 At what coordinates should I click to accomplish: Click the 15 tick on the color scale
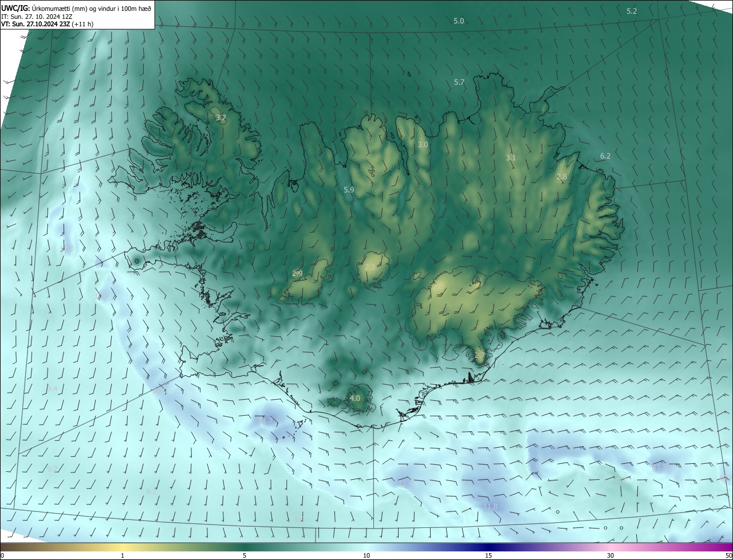tap(488, 555)
